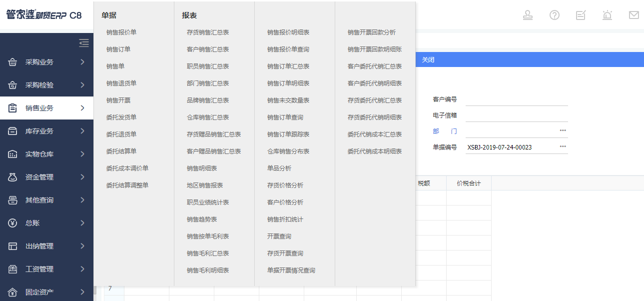Screen dimensions: 644x301
Task: Click the help question mark icon
Action: click(554, 15)
